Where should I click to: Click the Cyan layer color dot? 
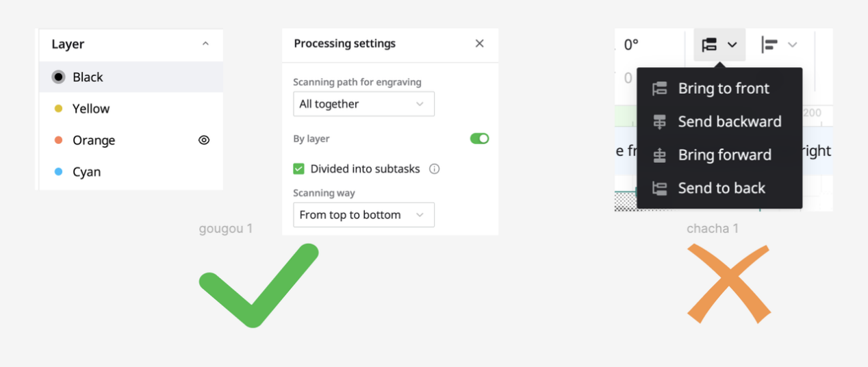click(58, 172)
